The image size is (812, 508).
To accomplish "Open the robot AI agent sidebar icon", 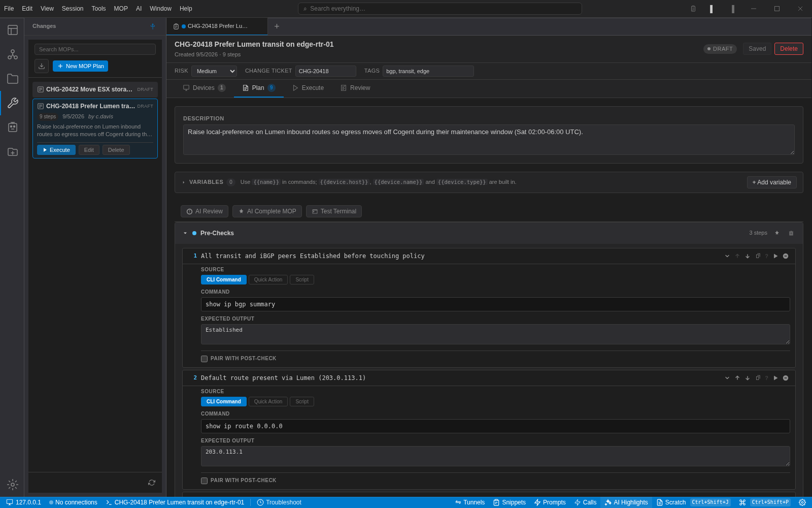I will pyautogui.click(x=13, y=127).
